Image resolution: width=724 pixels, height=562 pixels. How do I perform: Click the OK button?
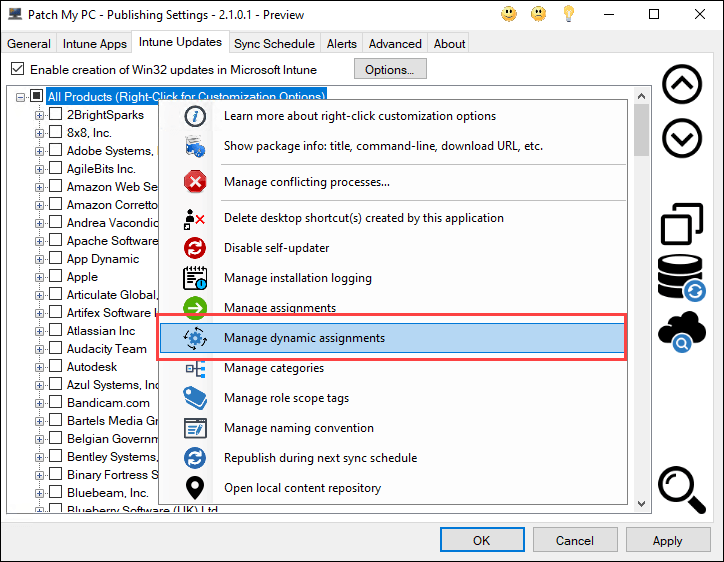pos(482,540)
